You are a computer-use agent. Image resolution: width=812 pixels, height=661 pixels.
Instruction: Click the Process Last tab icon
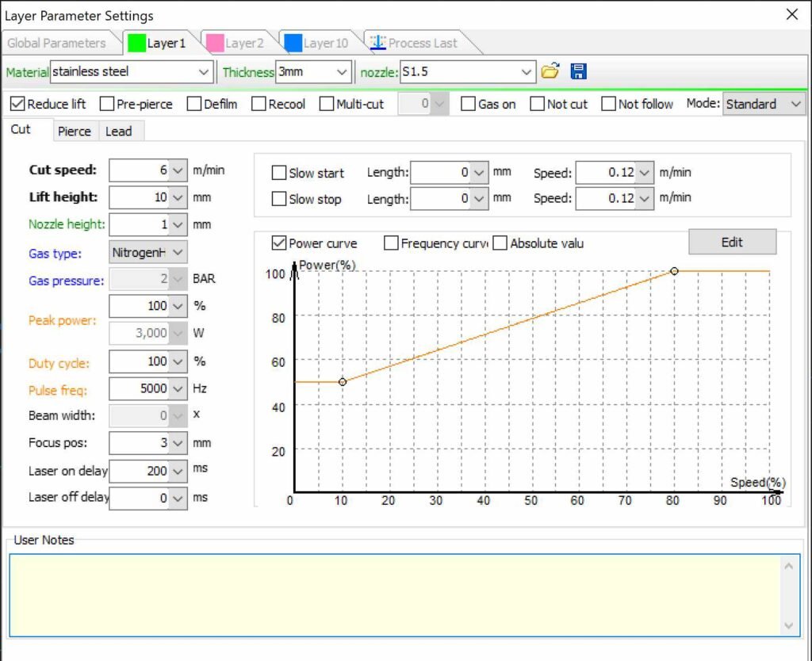(x=377, y=43)
